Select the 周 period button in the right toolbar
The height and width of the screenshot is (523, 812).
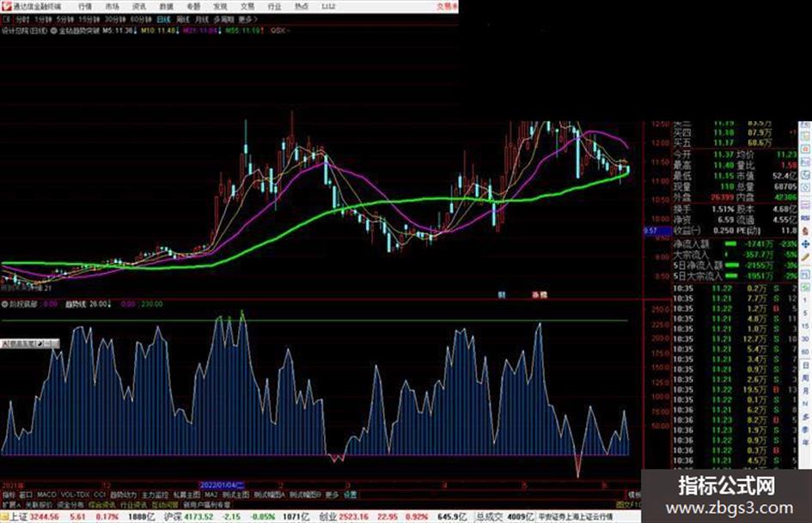pos(805,378)
